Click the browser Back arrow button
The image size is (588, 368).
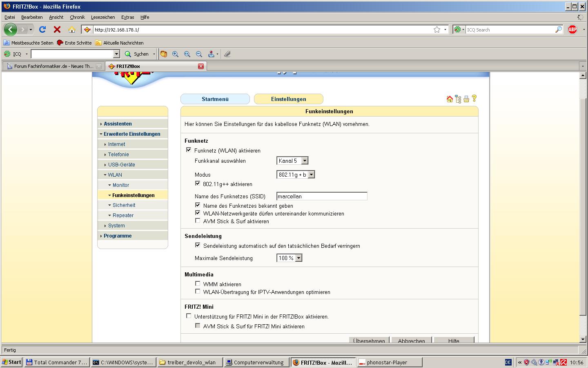pos(11,29)
